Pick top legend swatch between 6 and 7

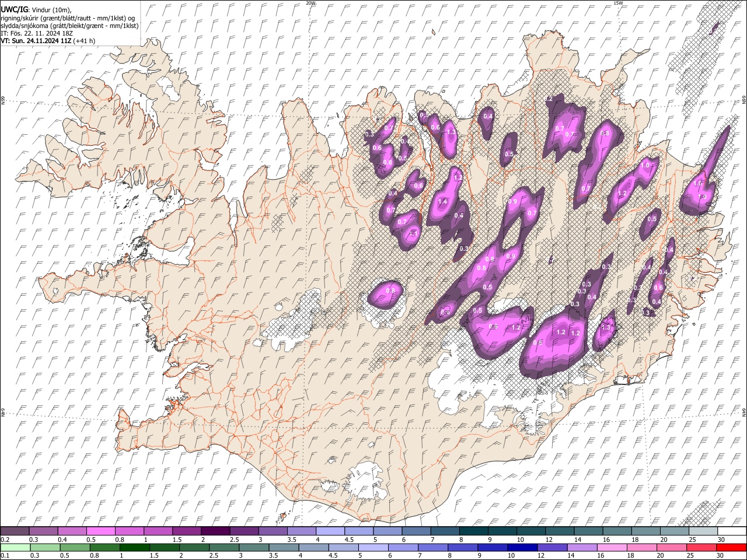(x=416, y=531)
